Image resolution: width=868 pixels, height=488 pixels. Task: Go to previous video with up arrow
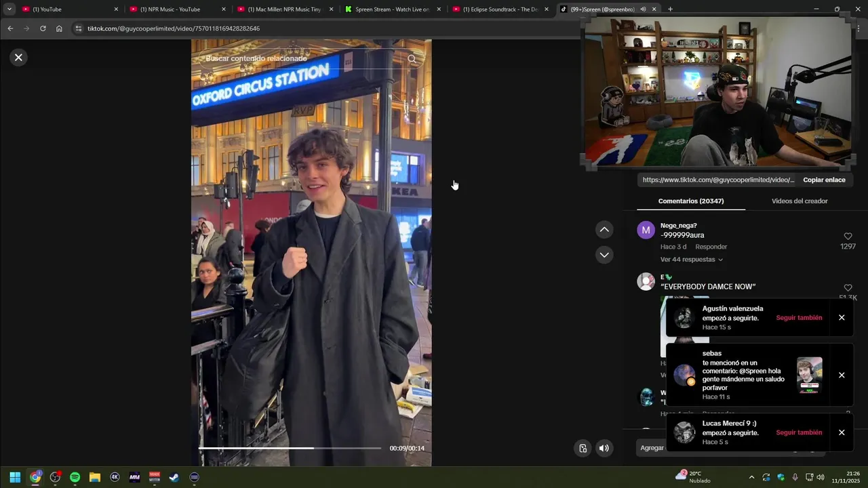tap(604, 230)
